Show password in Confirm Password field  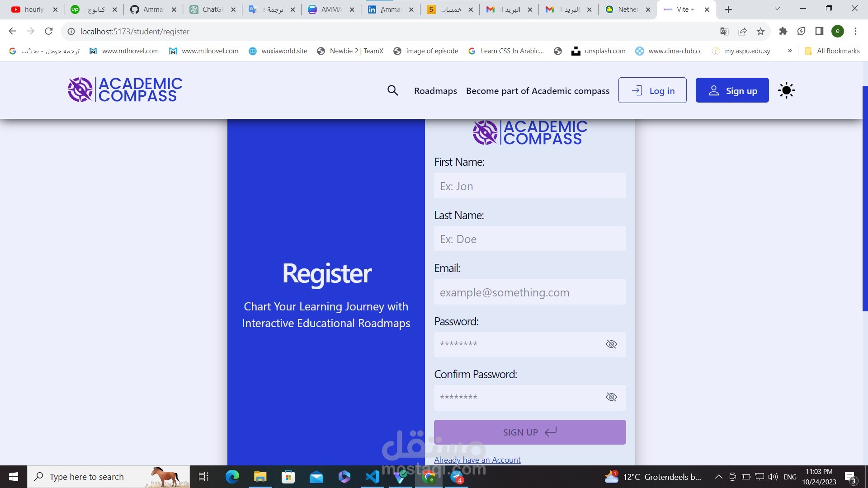pos(611,397)
